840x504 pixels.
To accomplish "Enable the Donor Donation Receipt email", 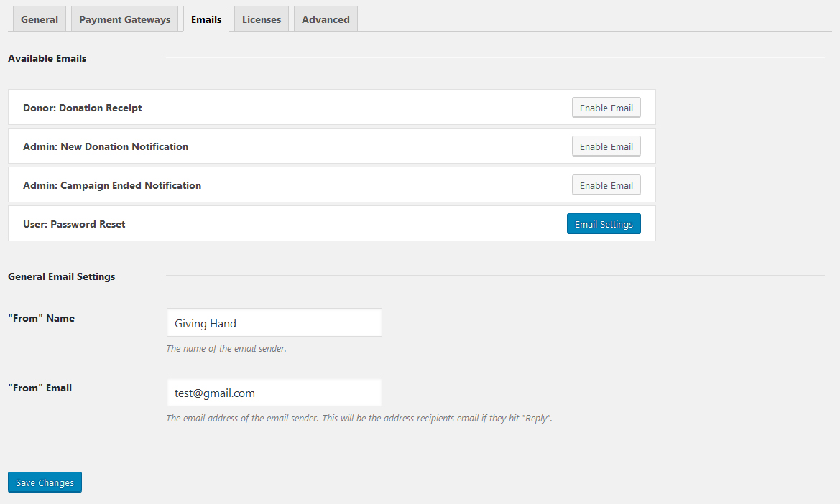I will click(x=606, y=108).
